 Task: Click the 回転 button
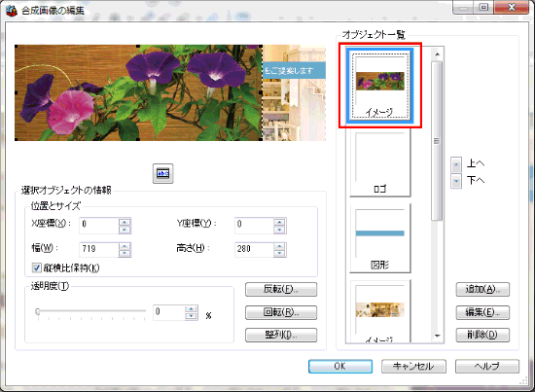(x=281, y=312)
